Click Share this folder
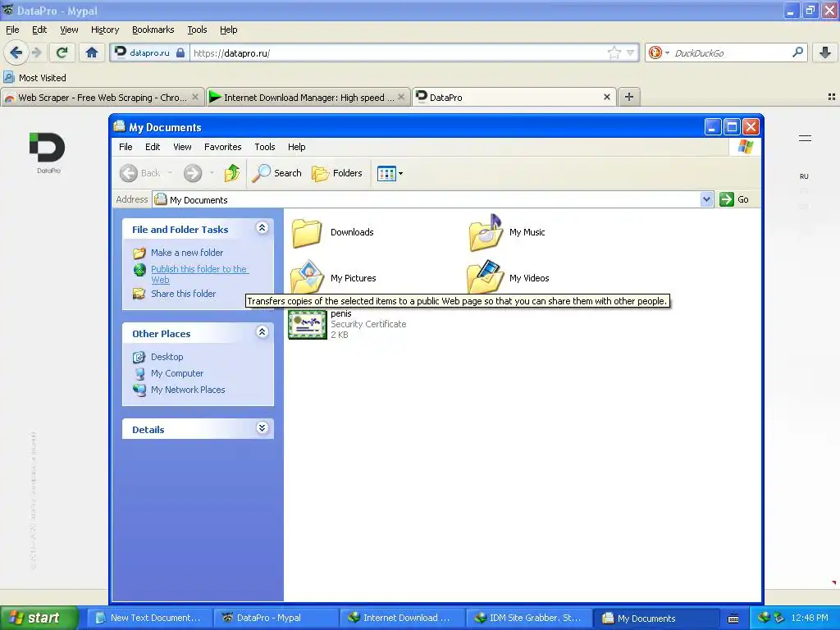The image size is (840, 630). 183,294
